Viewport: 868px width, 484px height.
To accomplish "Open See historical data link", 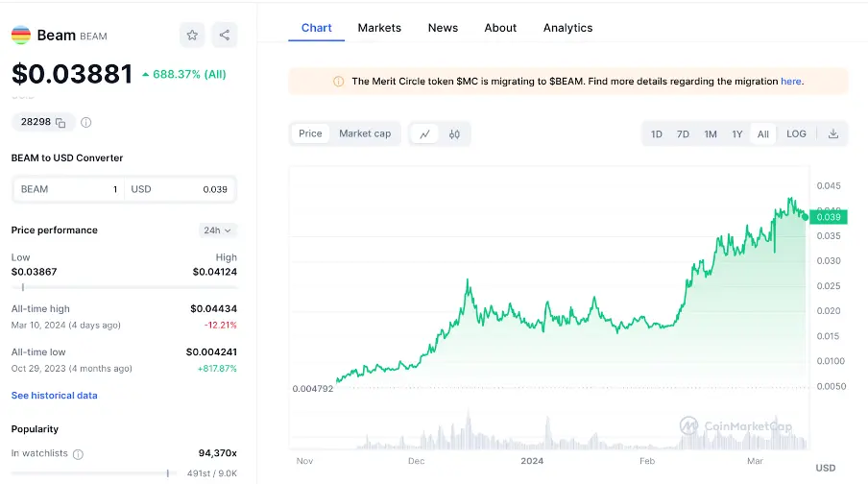I will (54, 396).
